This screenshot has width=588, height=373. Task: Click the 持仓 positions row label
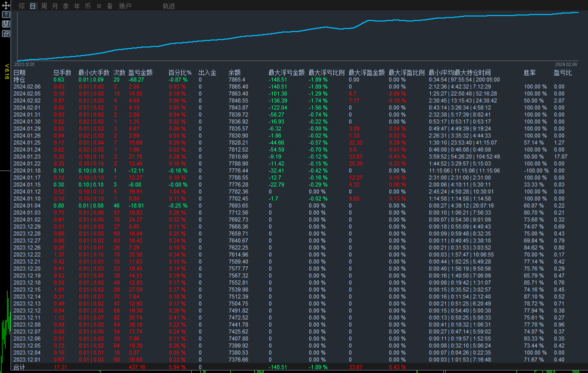(20, 79)
